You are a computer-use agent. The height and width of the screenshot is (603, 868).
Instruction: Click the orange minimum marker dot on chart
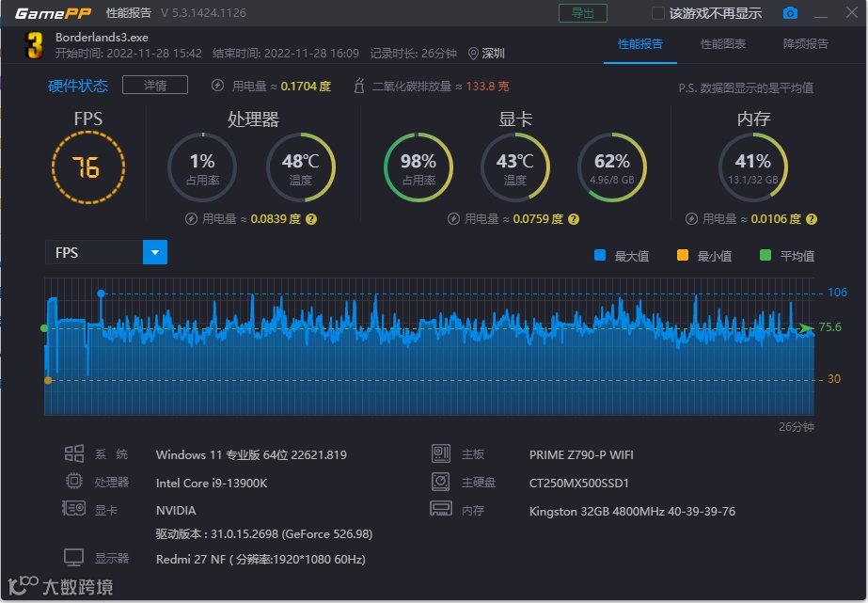(48, 380)
